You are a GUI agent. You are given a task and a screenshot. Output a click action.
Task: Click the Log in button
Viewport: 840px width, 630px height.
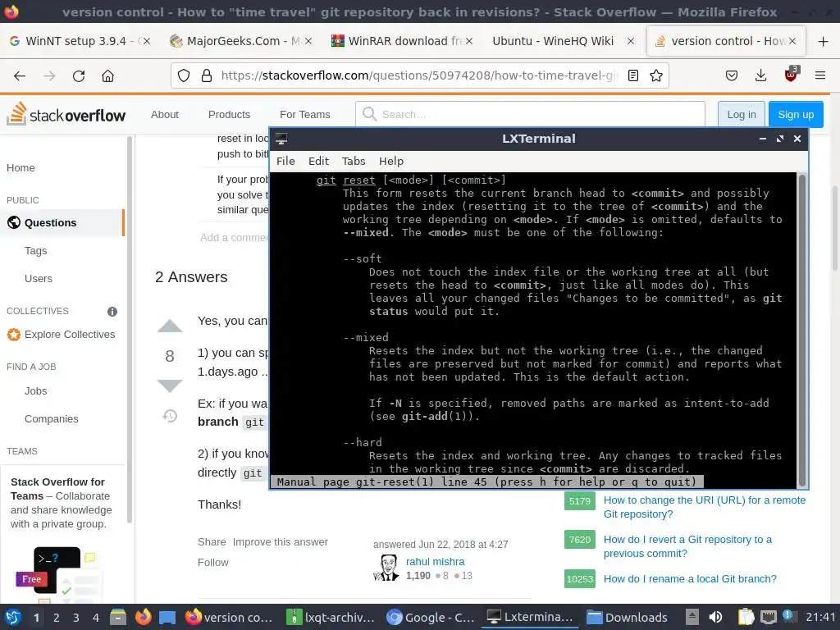click(742, 115)
